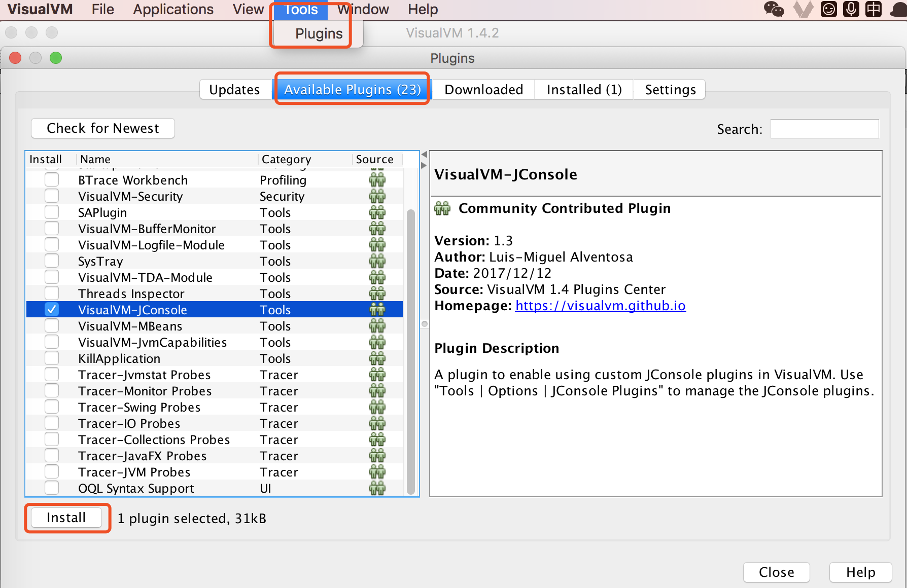Viewport: 907px width, 588px height.
Task: Click the source icon in the SAPlugin row
Action: point(377,212)
